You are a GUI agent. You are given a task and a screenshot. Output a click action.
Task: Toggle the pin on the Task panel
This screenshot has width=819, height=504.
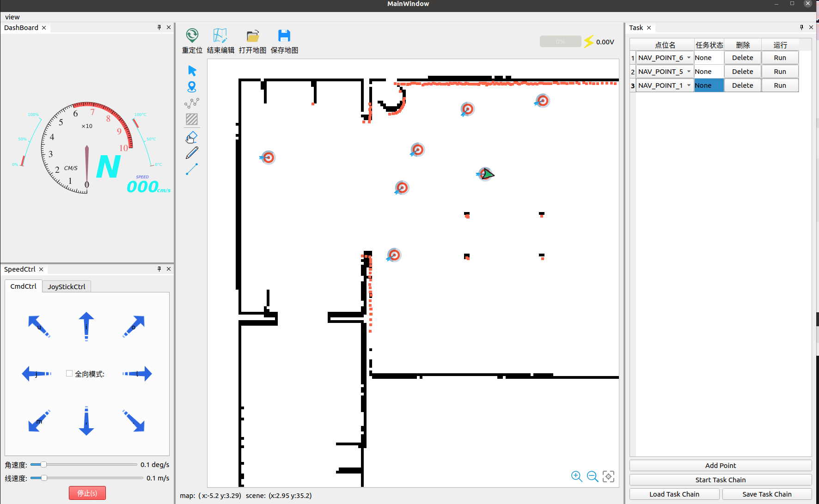pos(801,27)
